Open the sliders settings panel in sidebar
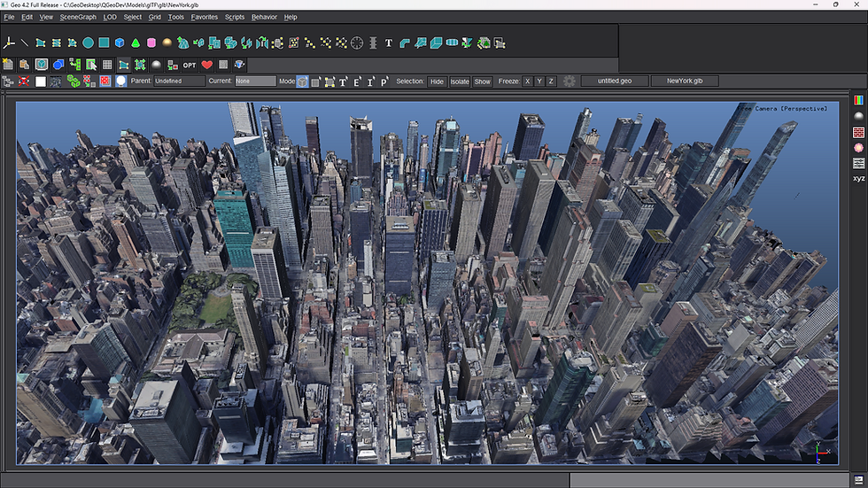 click(858, 163)
